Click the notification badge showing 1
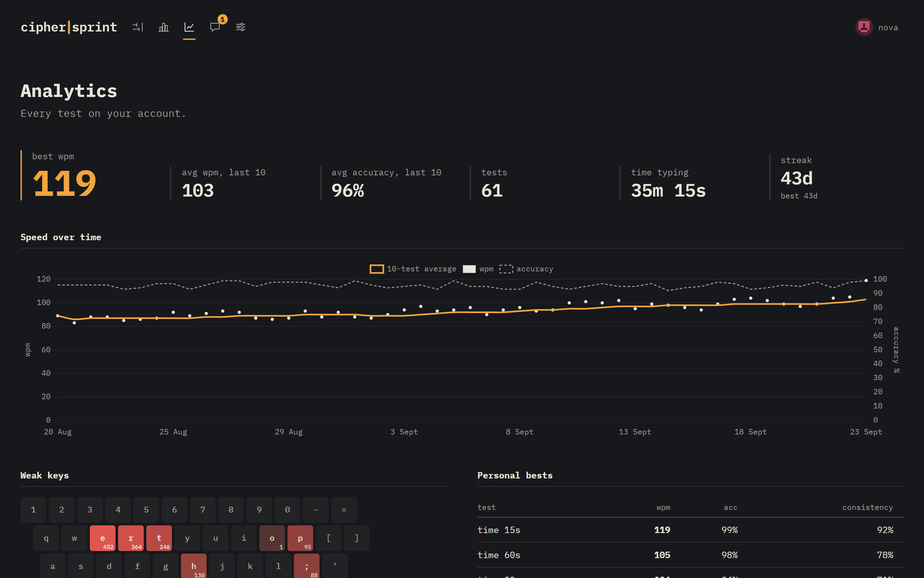 click(x=222, y=19)
